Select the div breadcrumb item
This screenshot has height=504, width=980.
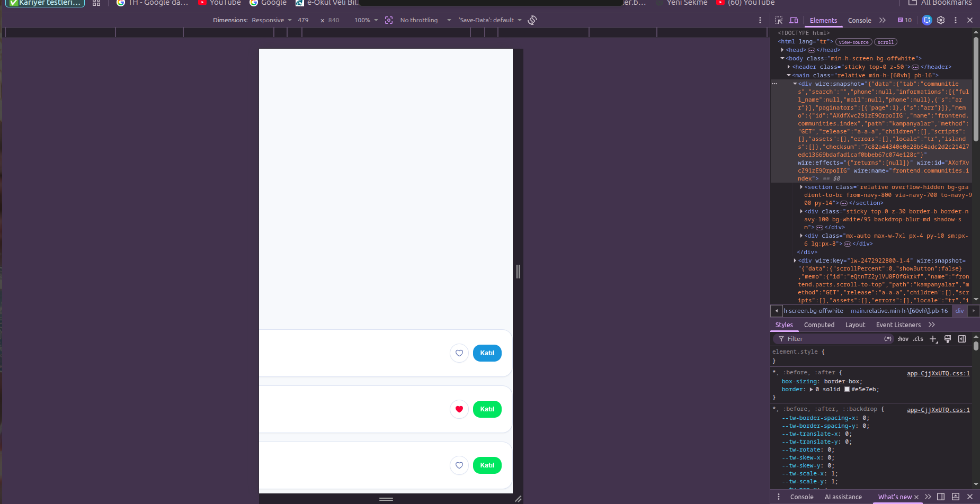959,311
